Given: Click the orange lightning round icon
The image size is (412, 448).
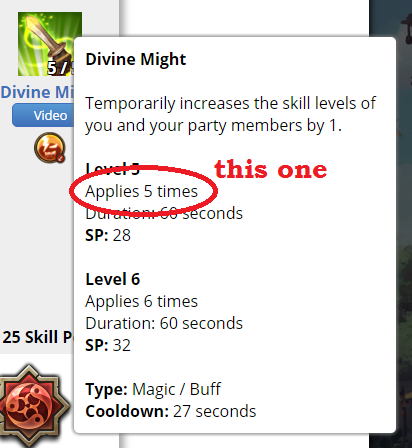Looking at the screenshot, I should coord(50,147).
